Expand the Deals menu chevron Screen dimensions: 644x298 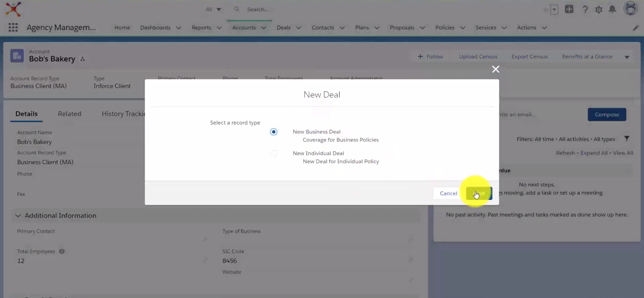(299, 28)
